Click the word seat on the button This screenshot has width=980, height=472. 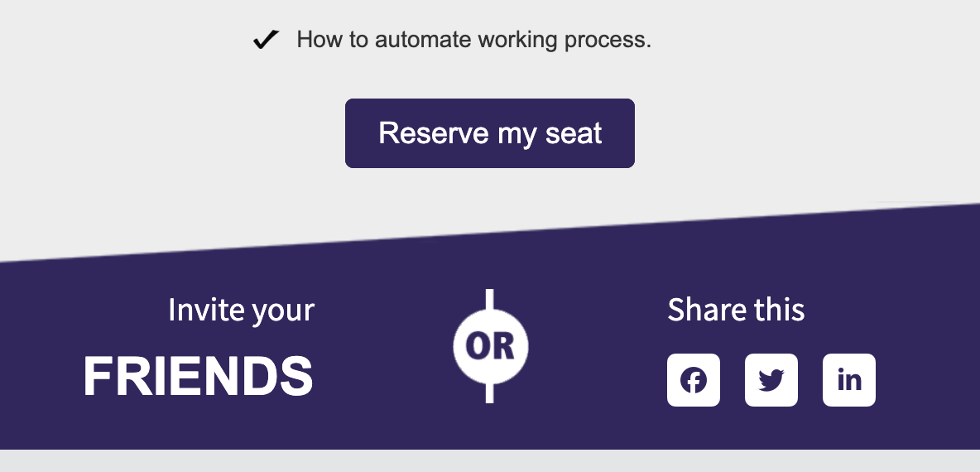tap(574, 133)
